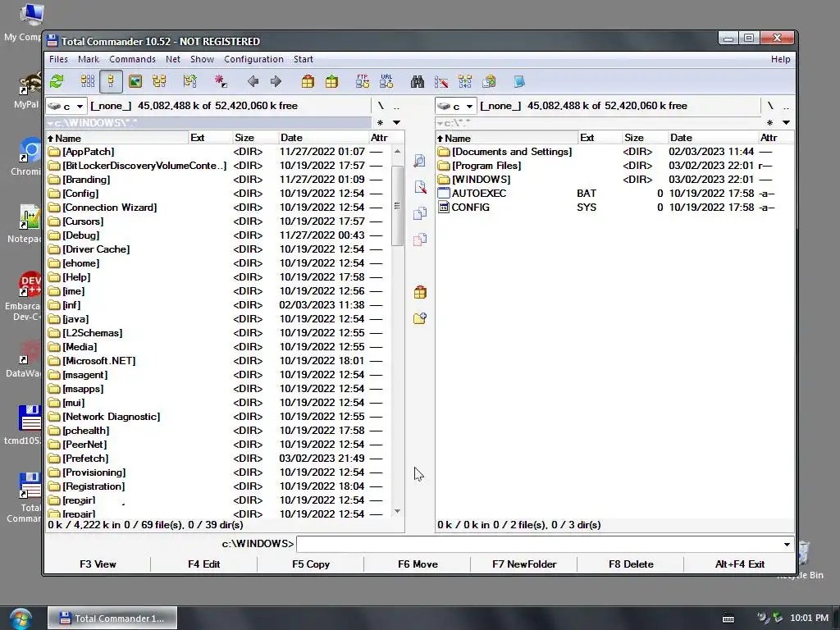Screen dimensions: 840x630
Task: Click the Move icon in vertical bar
Action: (420, 239)
